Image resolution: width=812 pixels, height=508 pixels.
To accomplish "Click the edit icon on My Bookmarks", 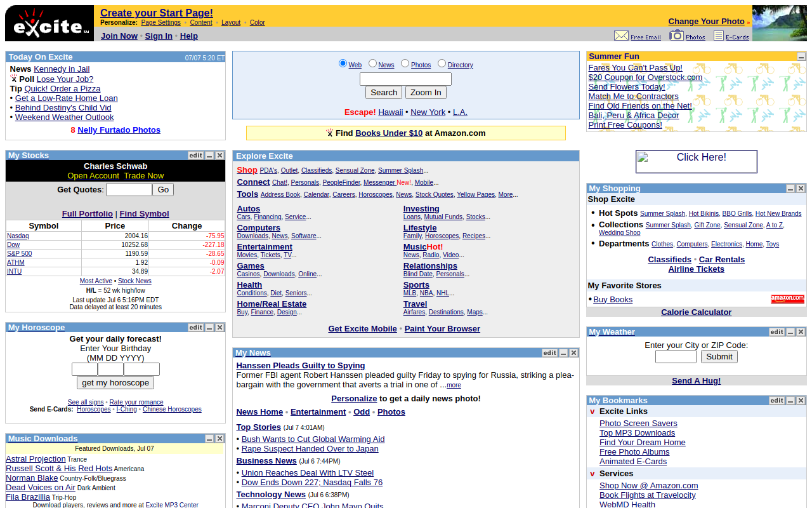I will (x=776, y=400).
